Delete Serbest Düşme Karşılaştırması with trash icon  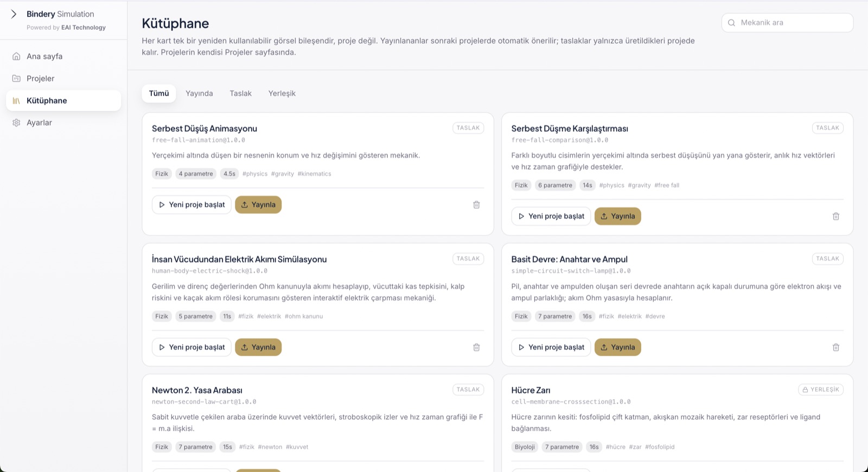tap(836, 216)
